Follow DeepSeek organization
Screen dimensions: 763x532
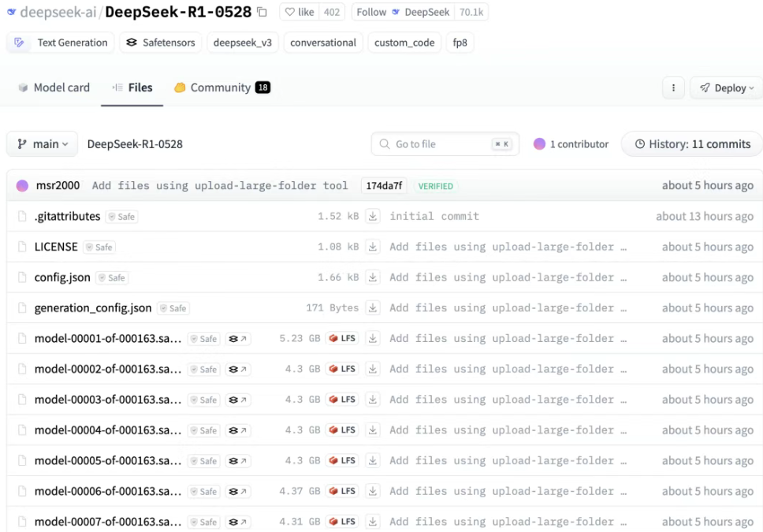click(403, 12)
